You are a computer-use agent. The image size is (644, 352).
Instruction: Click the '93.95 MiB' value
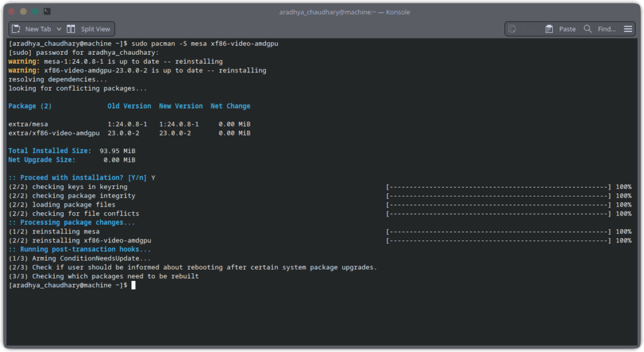click(118, 151)
